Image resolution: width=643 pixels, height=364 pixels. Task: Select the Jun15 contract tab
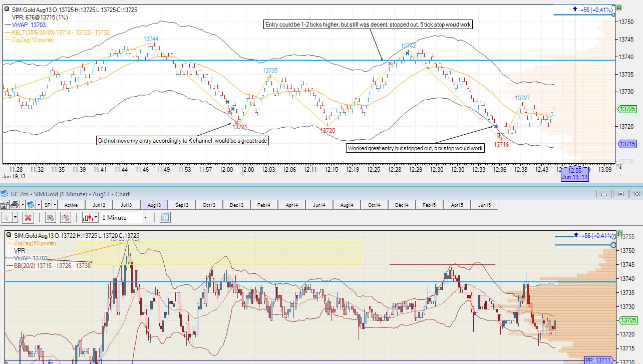click(x=484, y=205)
